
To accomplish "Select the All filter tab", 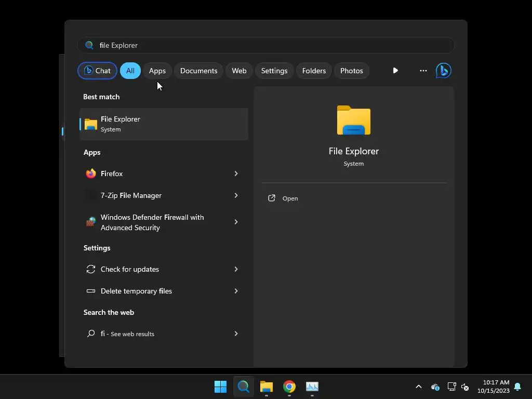I will pos(130,71).
